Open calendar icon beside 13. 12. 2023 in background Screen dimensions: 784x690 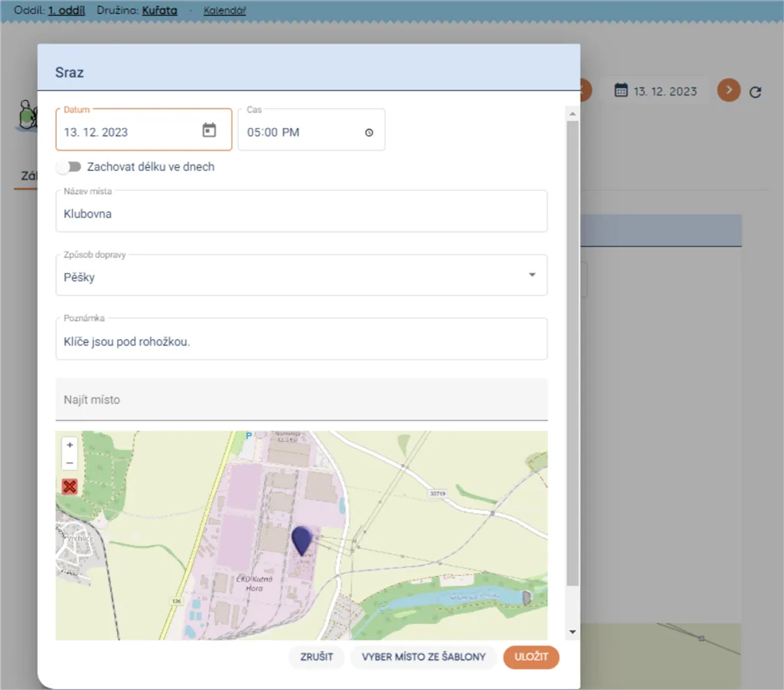pos(621,90)
